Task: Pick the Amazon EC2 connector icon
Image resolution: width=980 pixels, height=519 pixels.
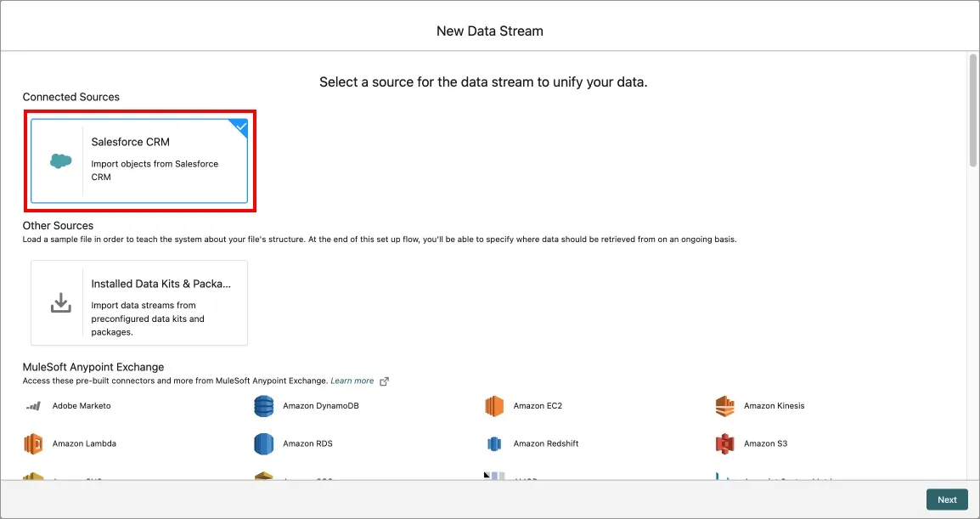Action: [x=494, y=406]
